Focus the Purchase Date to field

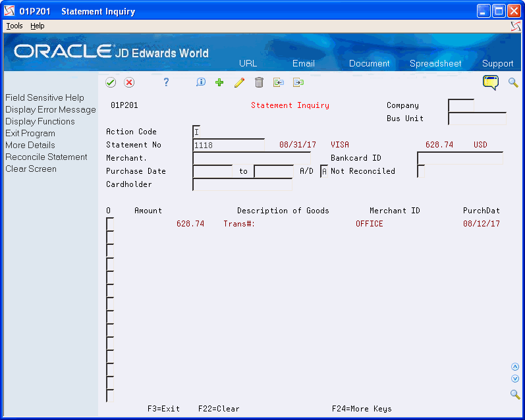(273, 171)
